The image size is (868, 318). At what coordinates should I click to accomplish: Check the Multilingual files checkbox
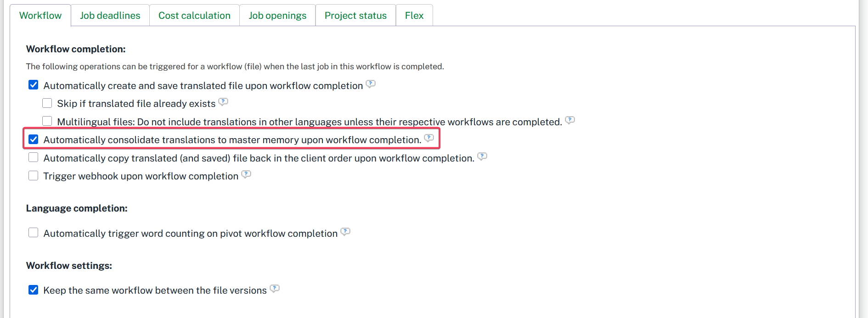click(47, 121)
